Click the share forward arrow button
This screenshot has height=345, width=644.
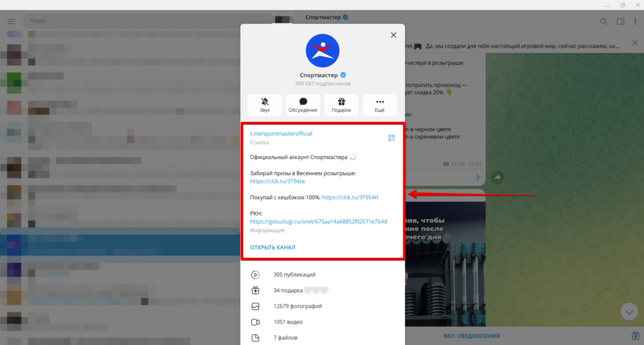point(497,178)
